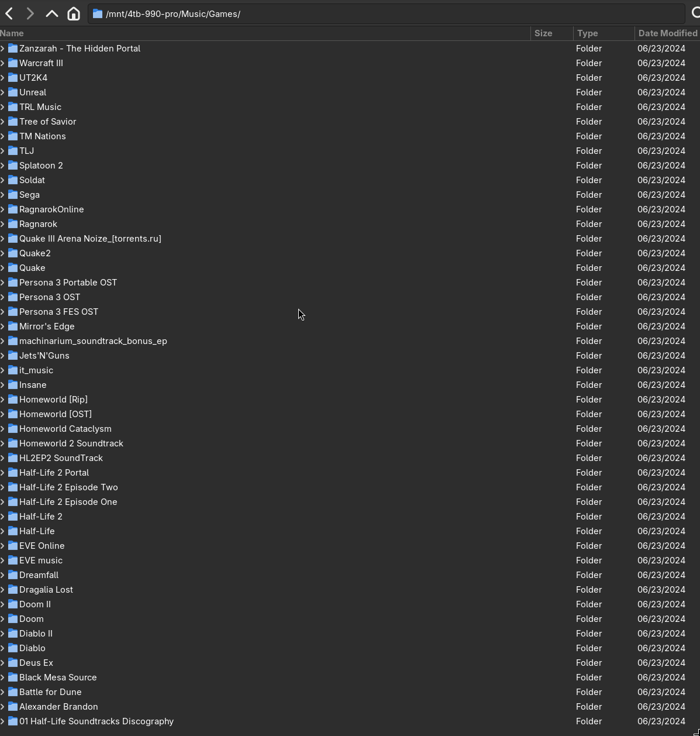This screenshot has width=700, height=736.
Task: Select 01 Half-Life Soundtracks Discography folder
Action: [96, 721]
